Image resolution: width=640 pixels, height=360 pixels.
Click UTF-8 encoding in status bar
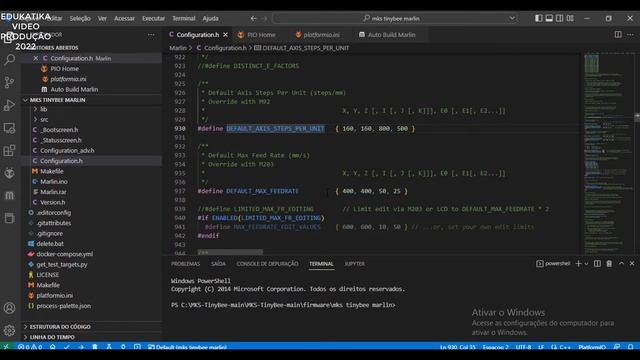pos(523,347)
